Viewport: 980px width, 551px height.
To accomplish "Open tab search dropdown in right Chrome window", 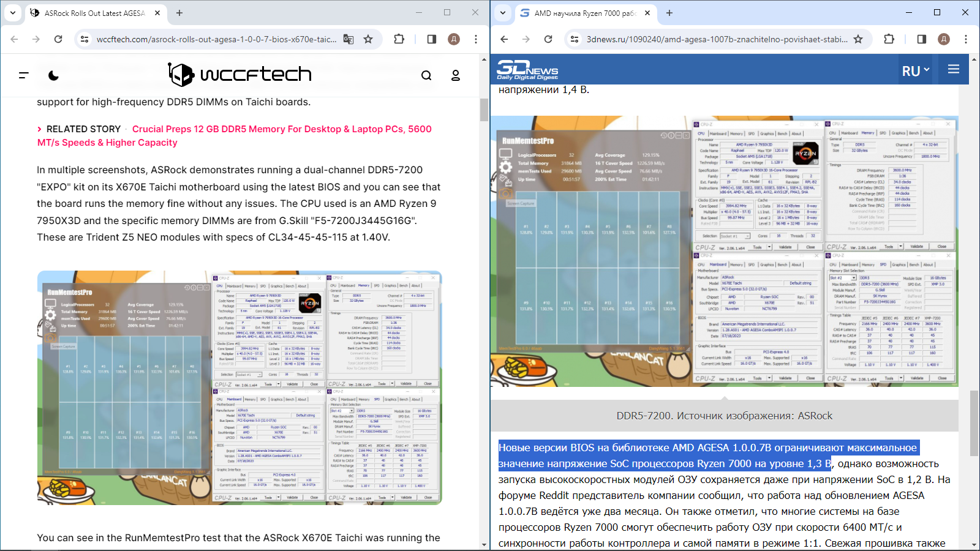I will coord(503,13).
